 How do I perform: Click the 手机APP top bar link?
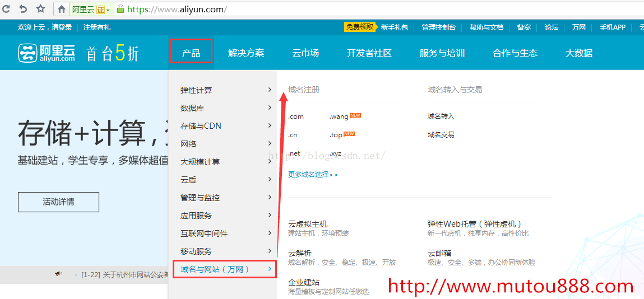[x=613, y=27]
